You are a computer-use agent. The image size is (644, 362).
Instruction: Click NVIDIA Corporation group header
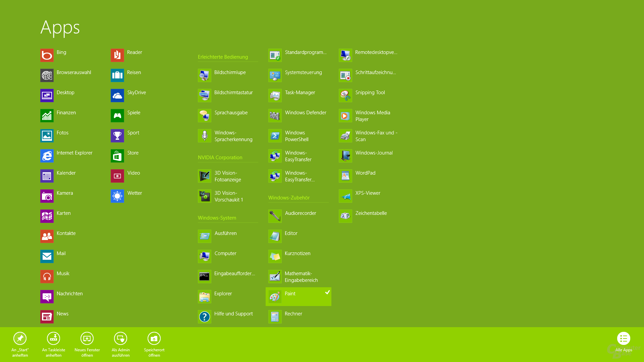[x=220, y=158]
